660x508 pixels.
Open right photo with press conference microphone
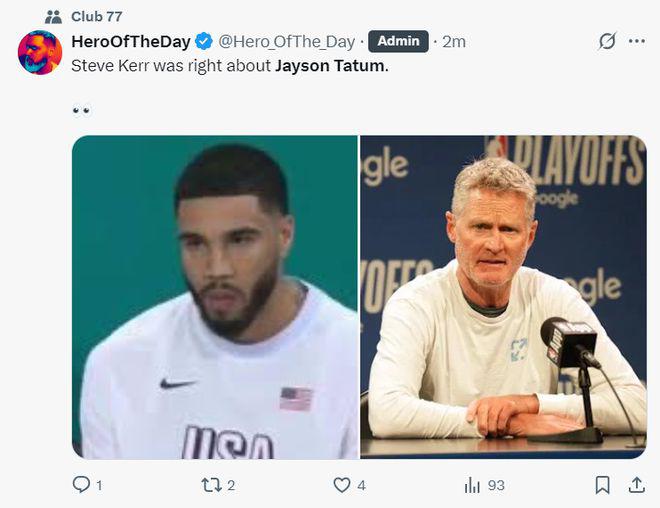503,297
